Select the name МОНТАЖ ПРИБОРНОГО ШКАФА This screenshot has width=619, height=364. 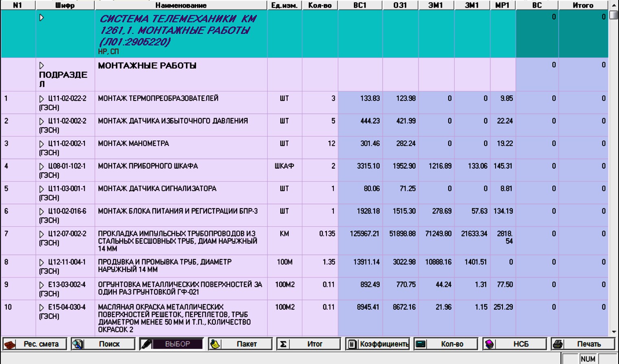pos(148,166)
